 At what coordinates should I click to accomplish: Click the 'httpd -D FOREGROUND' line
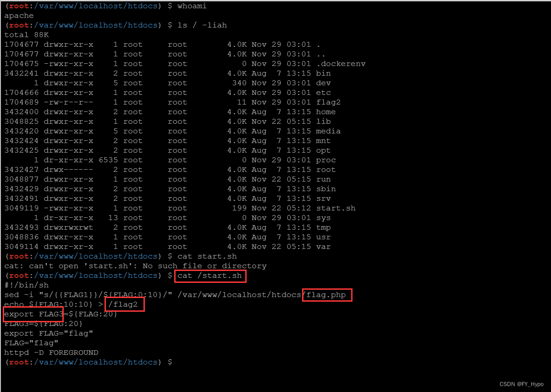coord(51,353)
